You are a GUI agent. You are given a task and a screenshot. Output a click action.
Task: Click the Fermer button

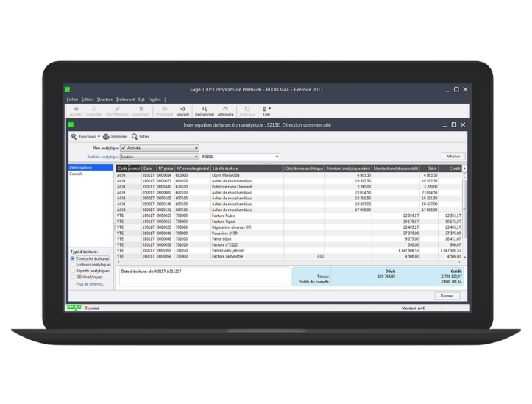click(x=447, y=296)
